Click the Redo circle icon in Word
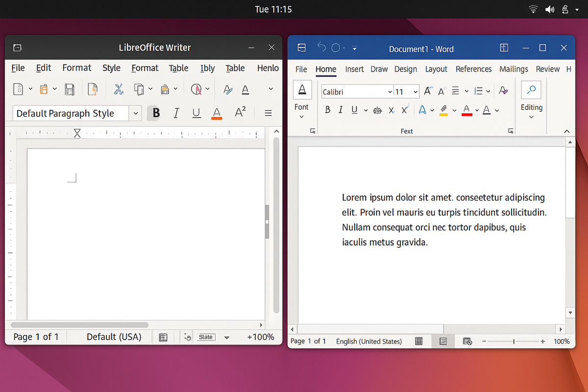 336,48
